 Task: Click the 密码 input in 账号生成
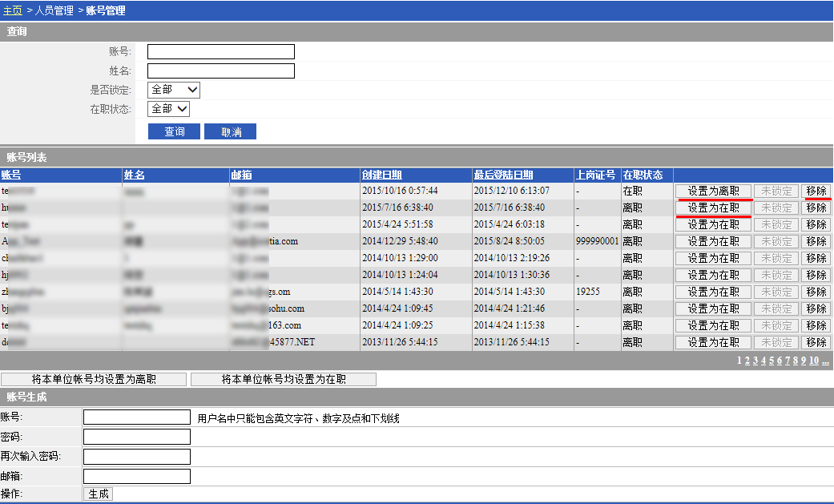pos(136,437)
